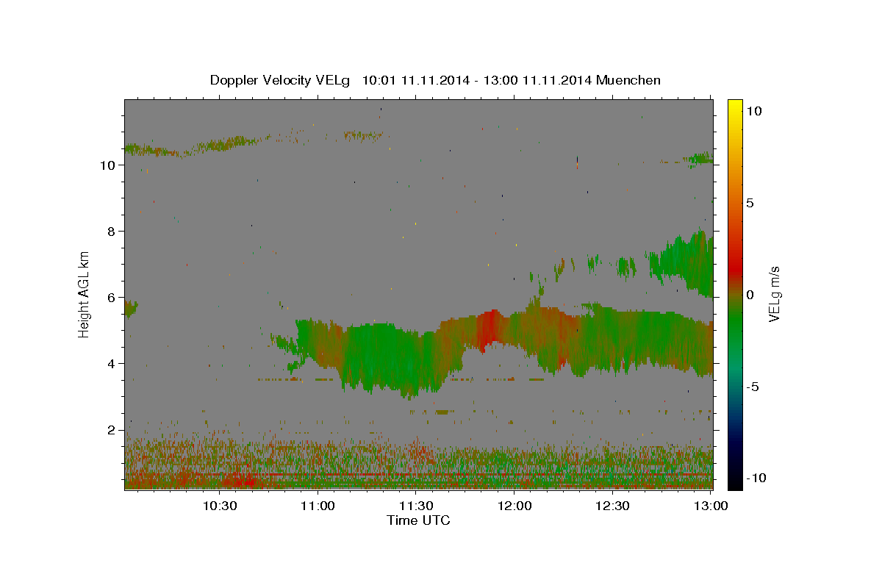The image size is (882, 588).
Task: Click the 11:00 time tick label
Action: point(318,506)
